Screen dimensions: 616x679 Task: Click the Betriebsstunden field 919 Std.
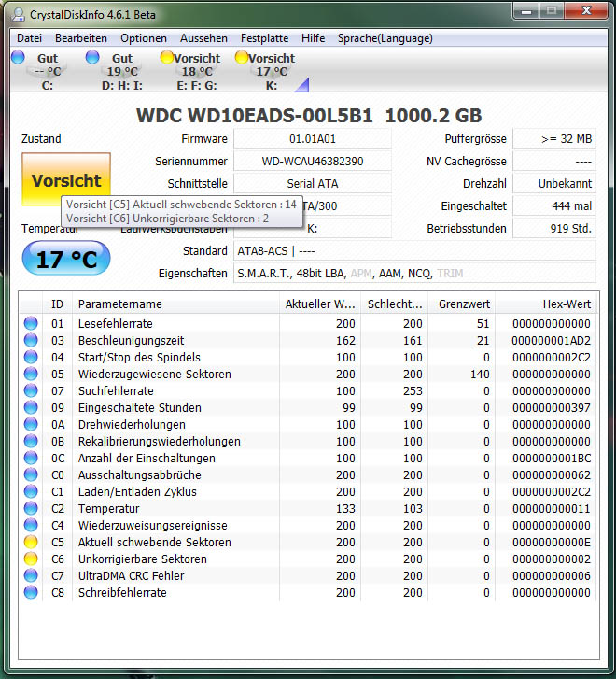coord(554,228)
